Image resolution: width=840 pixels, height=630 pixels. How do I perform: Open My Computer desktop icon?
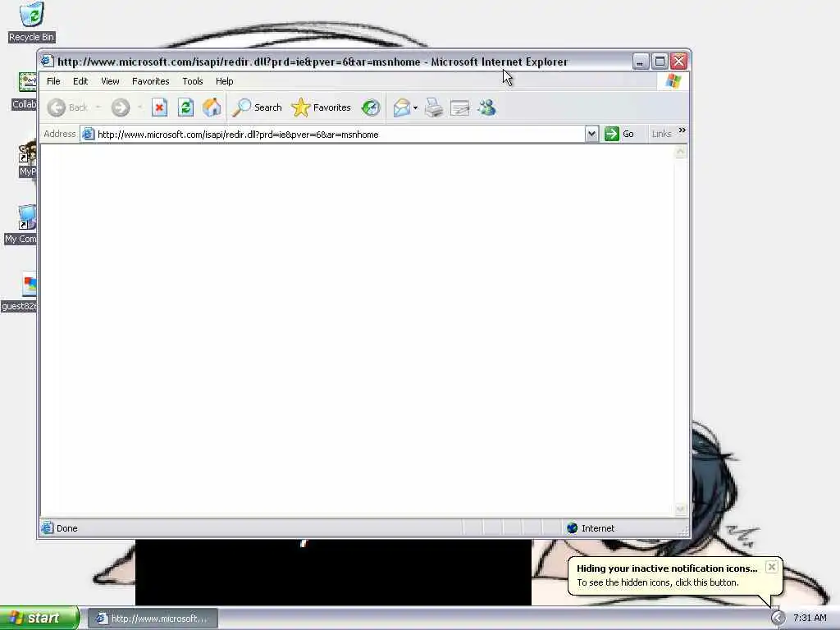21,225
